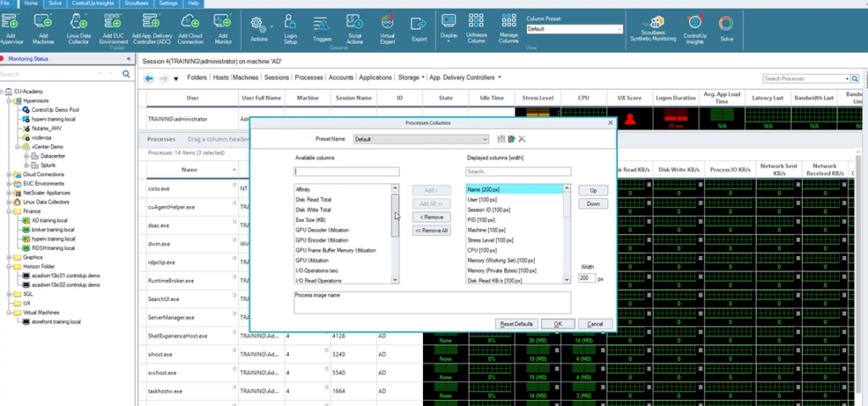Viewport: 868px width, 406px height.
Task: Click the search magnifier in Monitoring Status
Action: click(x=126, y=74)
